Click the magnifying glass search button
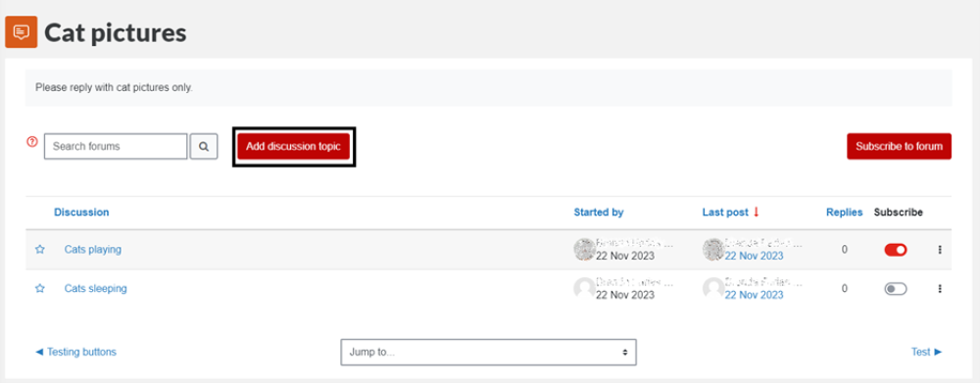 tap(204, 146)
